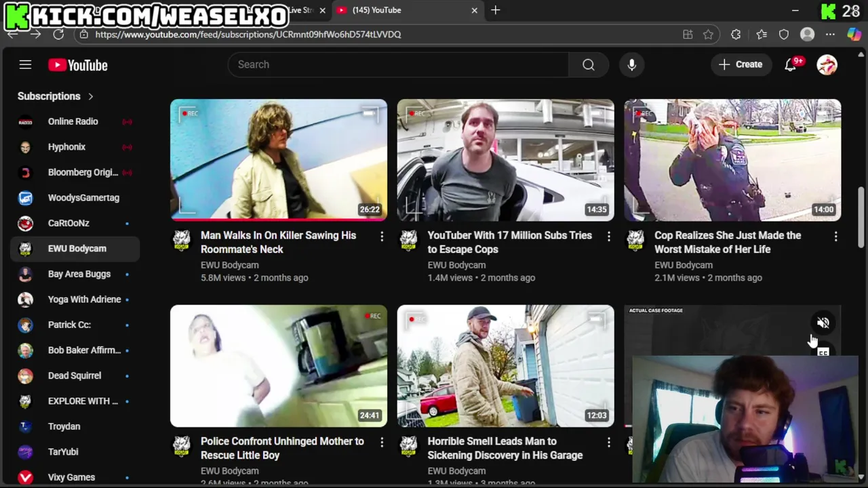
Task: Select EWU Bodycam in sidebar
Action: tap(75, 249)
